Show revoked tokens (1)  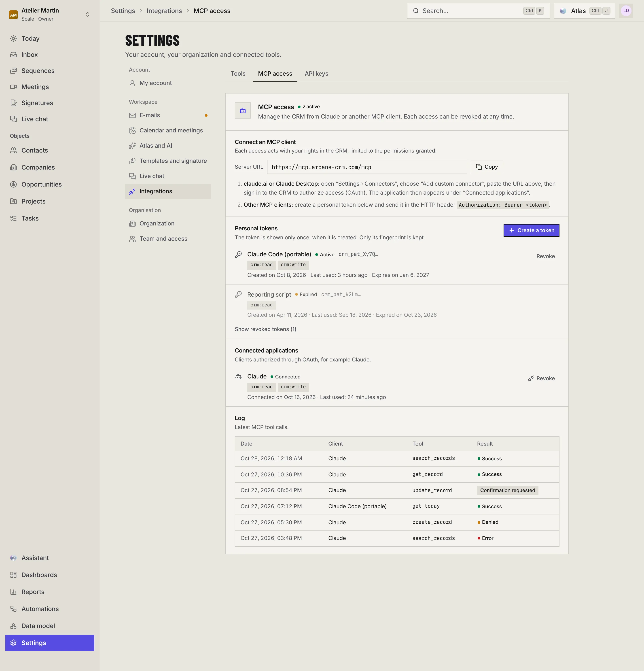coord(266,329)
